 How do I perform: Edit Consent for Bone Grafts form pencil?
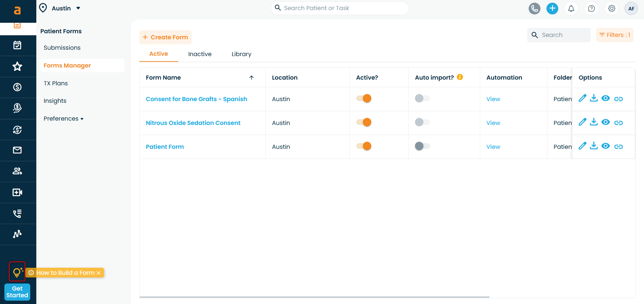582,98
